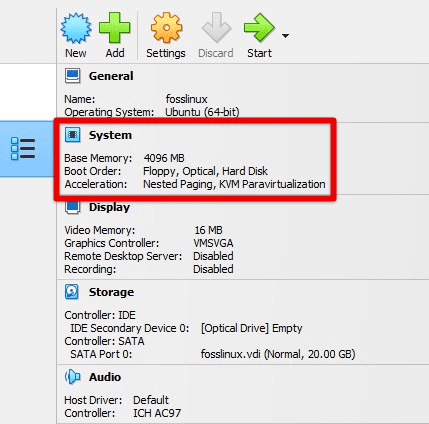This screenshot has height=424, width=429.
Task: Click boot order 'Floppy, Optical, Hard Disk'
Action: 205,171
